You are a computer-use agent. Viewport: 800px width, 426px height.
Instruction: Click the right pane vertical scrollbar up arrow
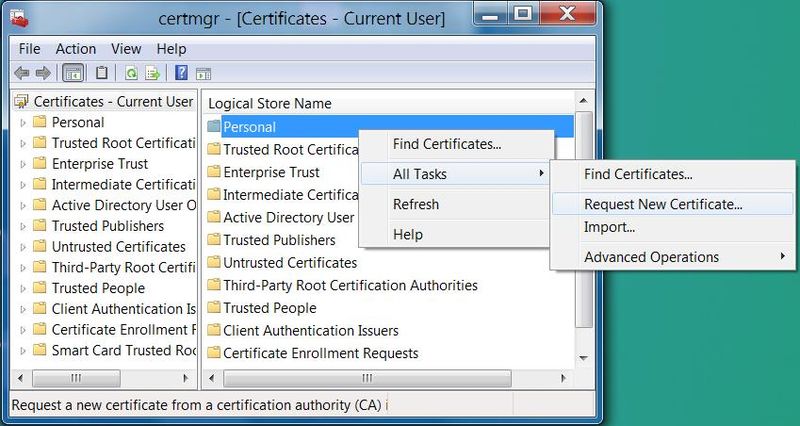pos(584,101)
